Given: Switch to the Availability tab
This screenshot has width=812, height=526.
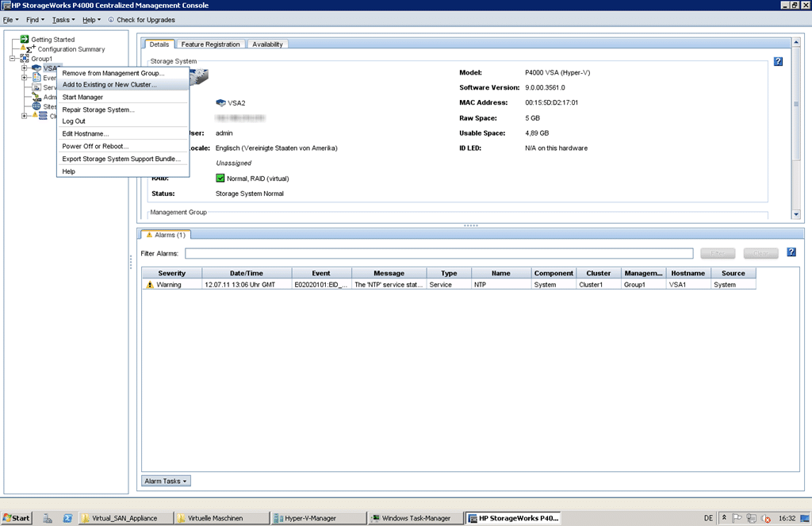Looking at the screenshot, I should pyautogui.click(x=267, y=44).
